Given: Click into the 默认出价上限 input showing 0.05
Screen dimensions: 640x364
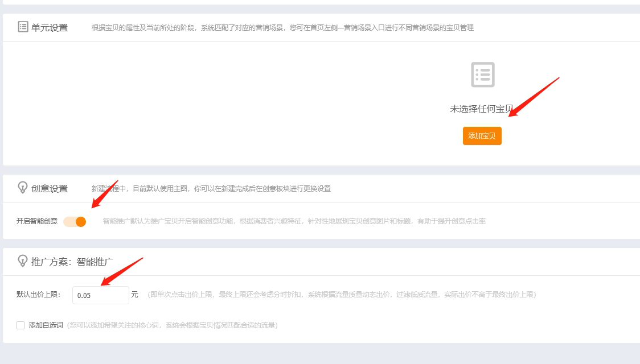Looking at the screenshot, I should coord(100,295).
